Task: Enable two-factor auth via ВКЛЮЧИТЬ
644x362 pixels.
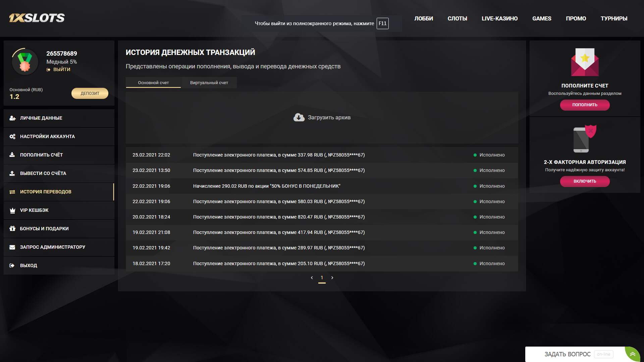Action: pyautogui.click(x=585, y=181)
